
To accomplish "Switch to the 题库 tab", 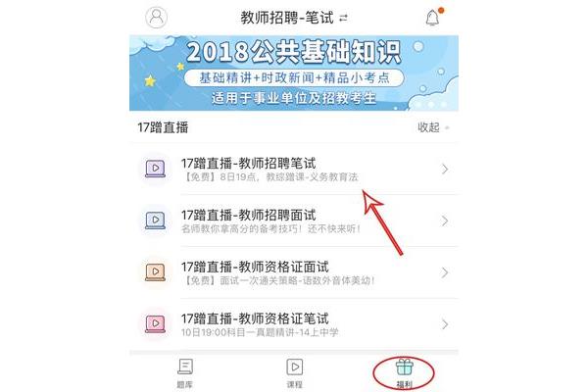I will 185,373.
